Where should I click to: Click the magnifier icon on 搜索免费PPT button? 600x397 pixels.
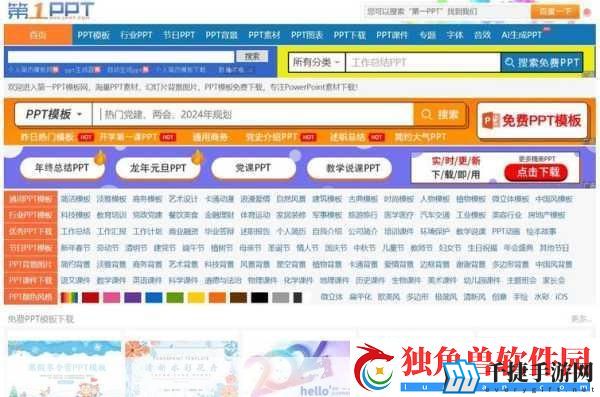510,62
